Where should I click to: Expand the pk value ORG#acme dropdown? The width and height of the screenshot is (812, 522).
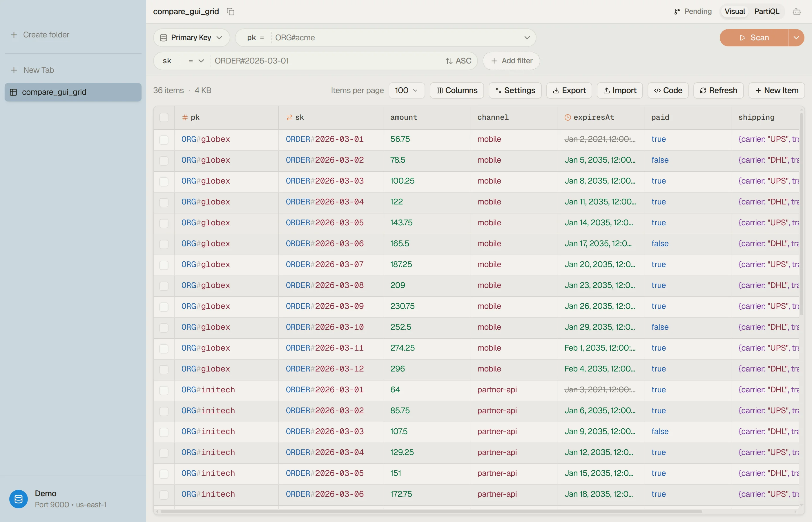tap(527, 38)
